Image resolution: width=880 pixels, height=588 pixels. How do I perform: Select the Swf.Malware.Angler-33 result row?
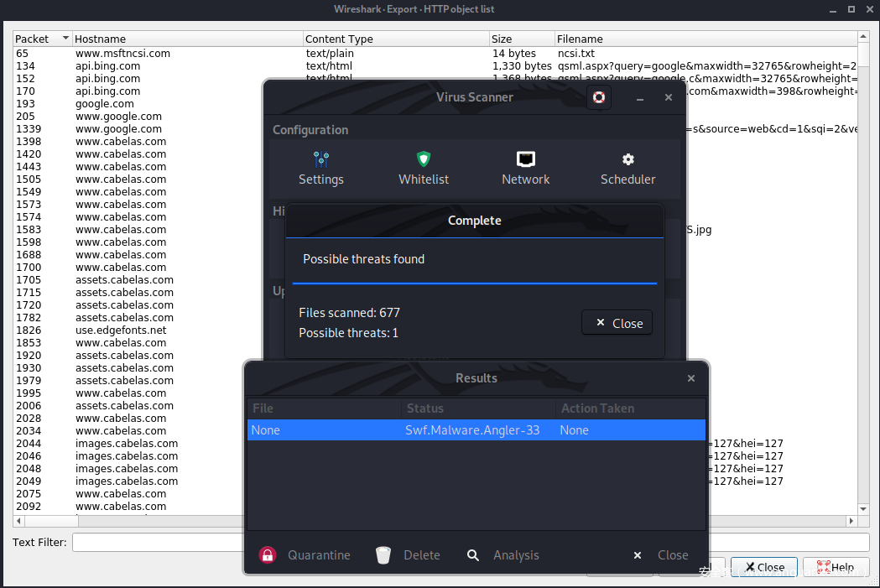tap(476, 430)
